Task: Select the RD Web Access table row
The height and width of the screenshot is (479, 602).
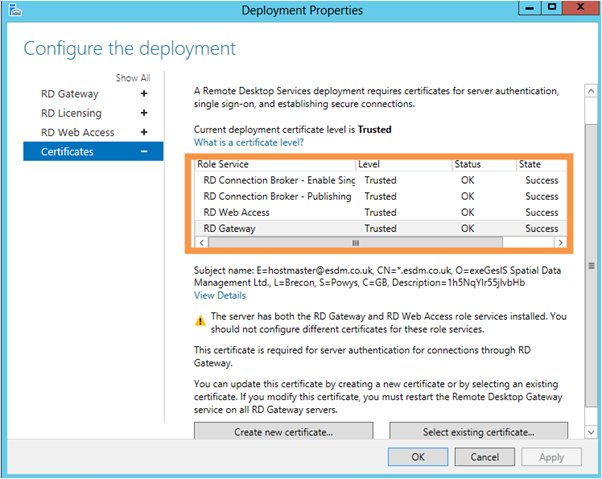Action: tap(381, 212)
